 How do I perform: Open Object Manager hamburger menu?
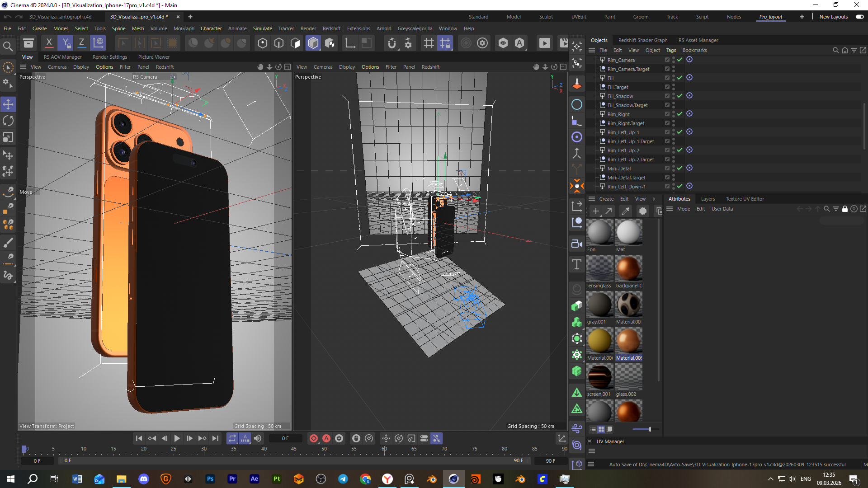591,50
